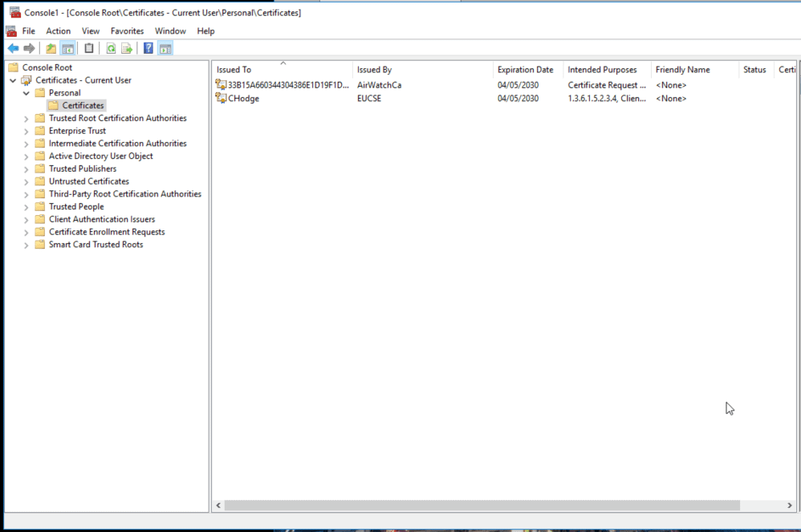801x532 pixels.
Task: Click the EUCSE issuer cell
Action: point(369,98)
